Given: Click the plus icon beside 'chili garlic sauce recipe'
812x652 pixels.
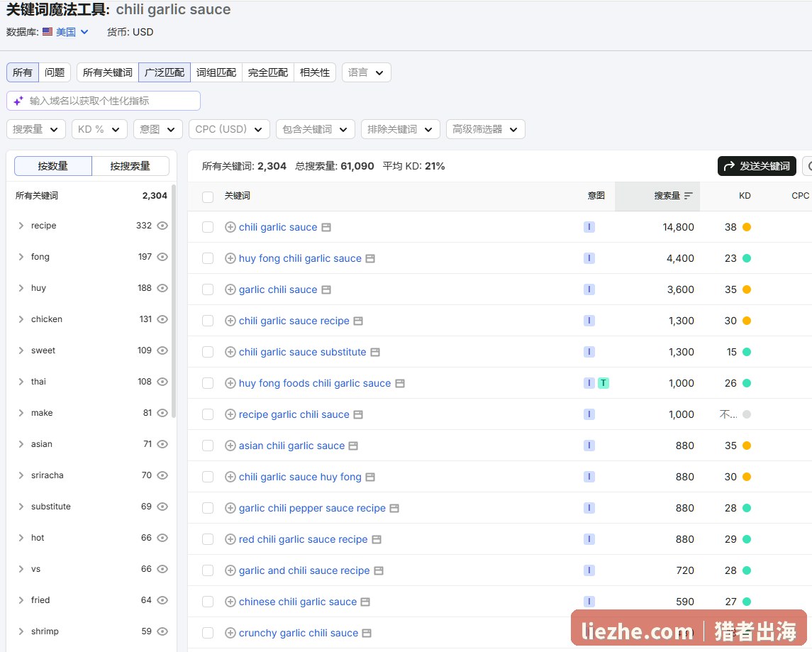Looking at the screenshot, I should (230, 321).
